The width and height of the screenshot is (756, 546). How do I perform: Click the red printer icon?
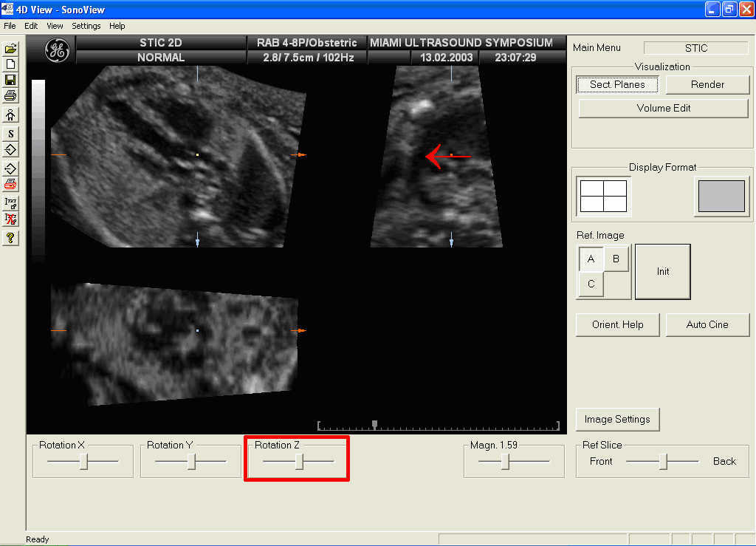click(x=10, y=184)
